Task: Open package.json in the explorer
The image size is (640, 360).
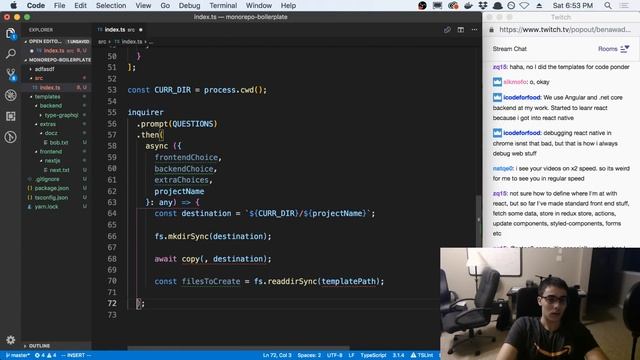Action: point(51,188)
